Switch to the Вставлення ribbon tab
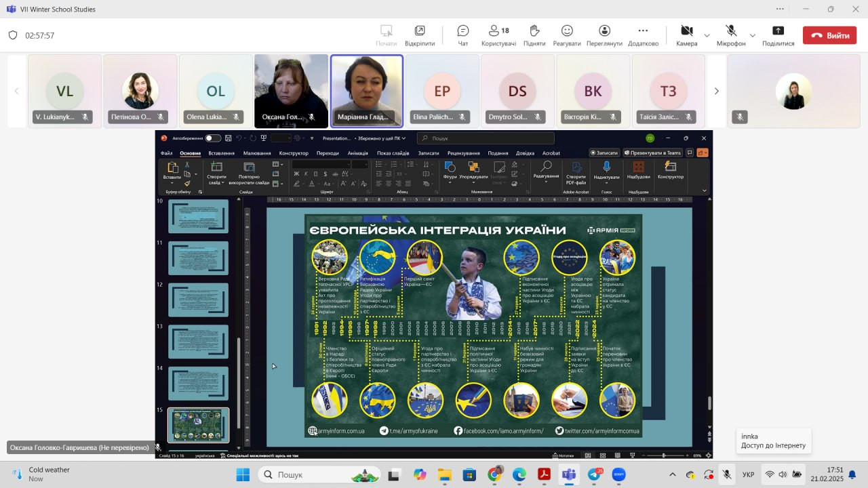This screenshot has height=488, width=868. click(222, 153)
